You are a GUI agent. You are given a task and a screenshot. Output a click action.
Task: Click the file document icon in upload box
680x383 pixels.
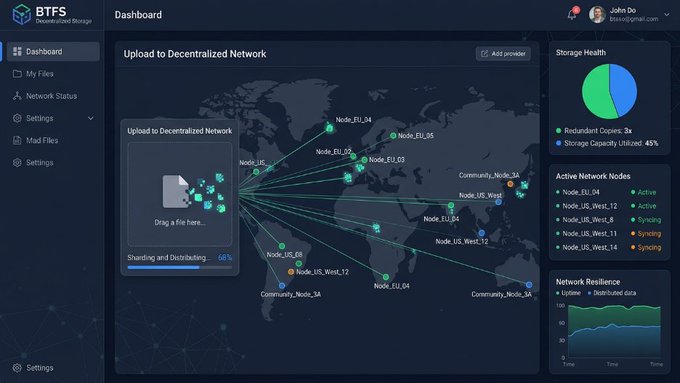pos(175,191)
